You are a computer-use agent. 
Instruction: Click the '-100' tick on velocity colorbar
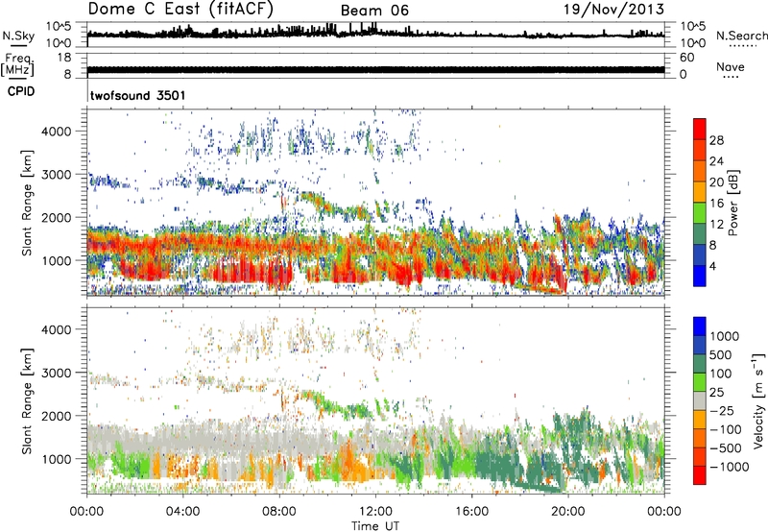click(x=726, y=429)
